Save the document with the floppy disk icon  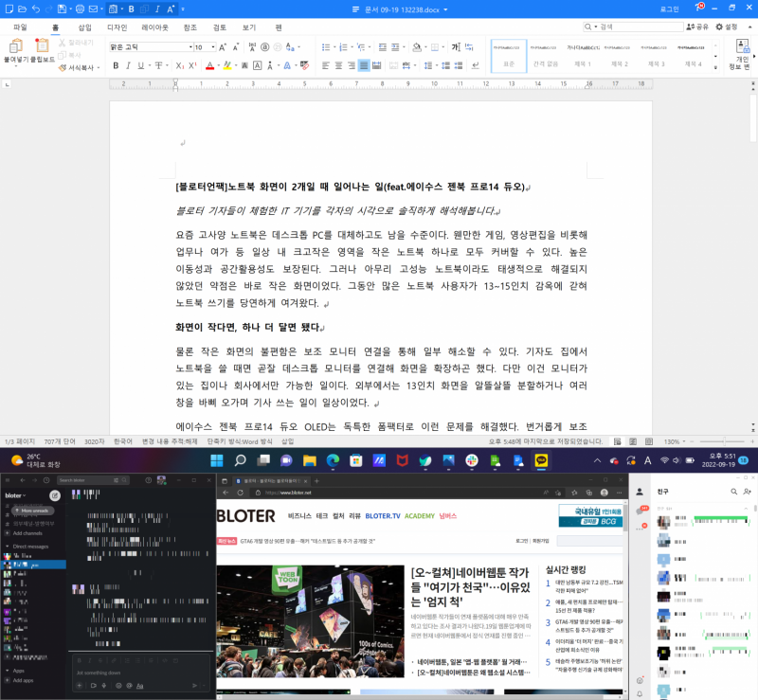[62, 9]
